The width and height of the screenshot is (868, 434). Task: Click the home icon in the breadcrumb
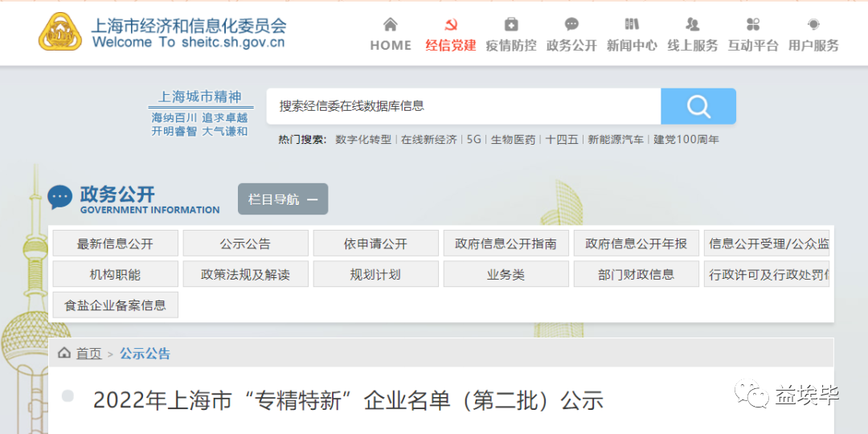pos(64,353)
